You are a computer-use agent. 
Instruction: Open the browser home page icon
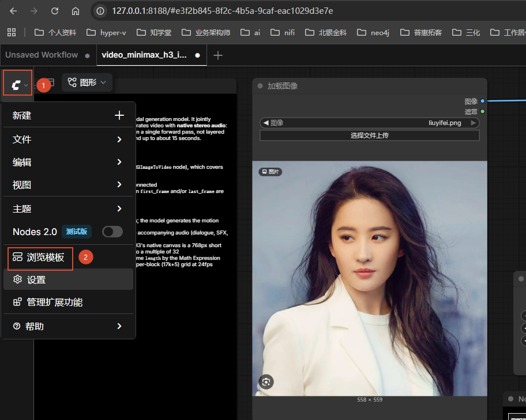tap(76, 11)
